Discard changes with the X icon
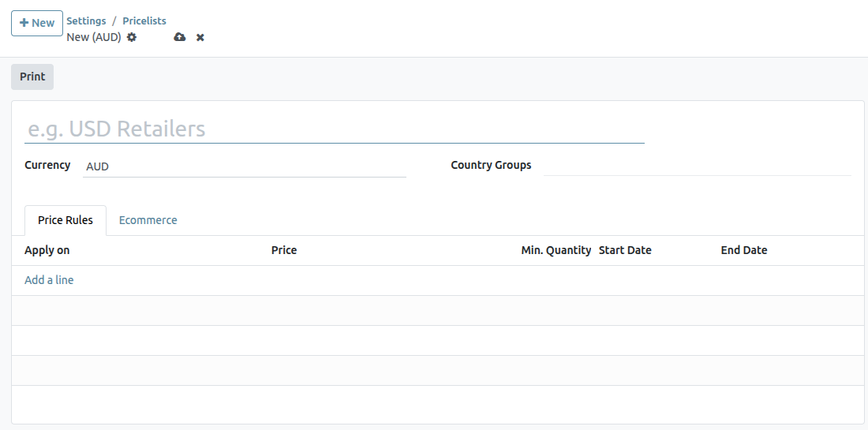 point(200,37)
